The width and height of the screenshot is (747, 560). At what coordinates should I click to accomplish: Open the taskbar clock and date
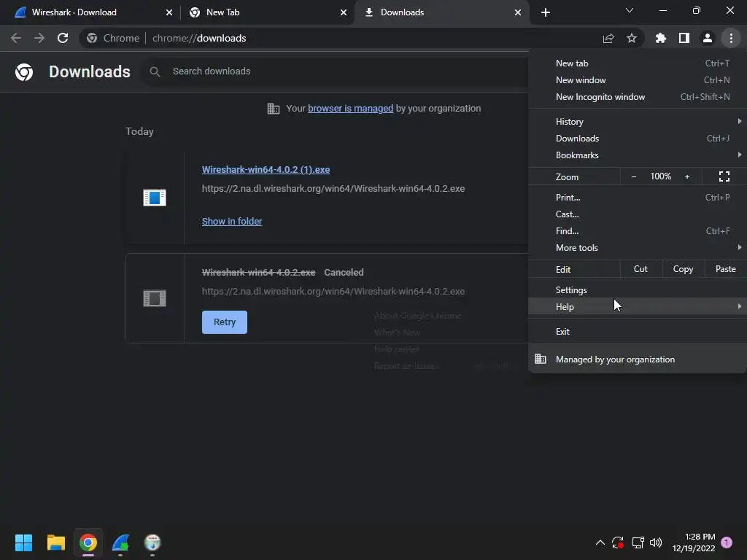[694, 542]
